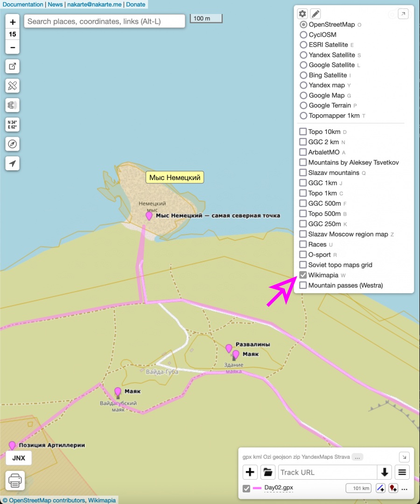Activate the ruler and pencil measure tool
This screenshot has height=504, width=420.
[13, 86]
